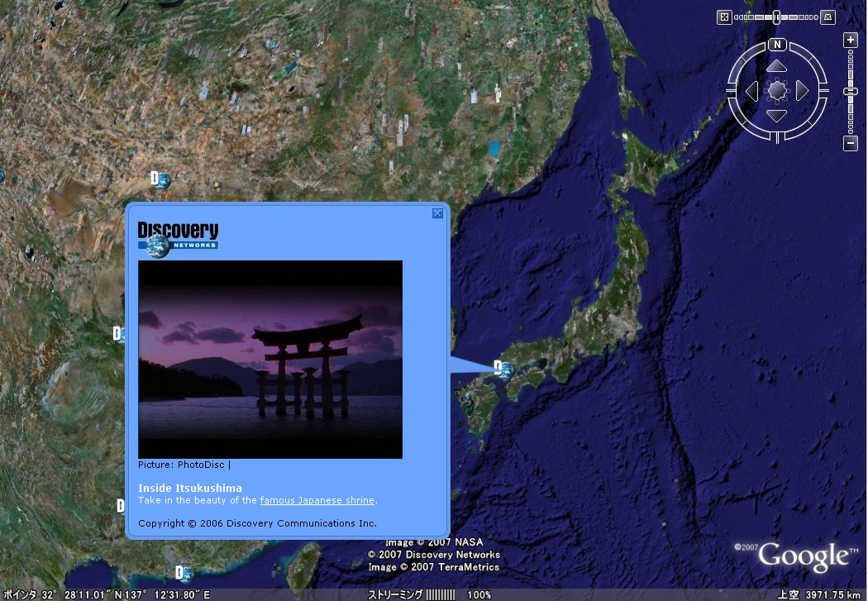Click the streaming progress indicator at 100%
The image size is (868, 601).
[x=430, y=595]
